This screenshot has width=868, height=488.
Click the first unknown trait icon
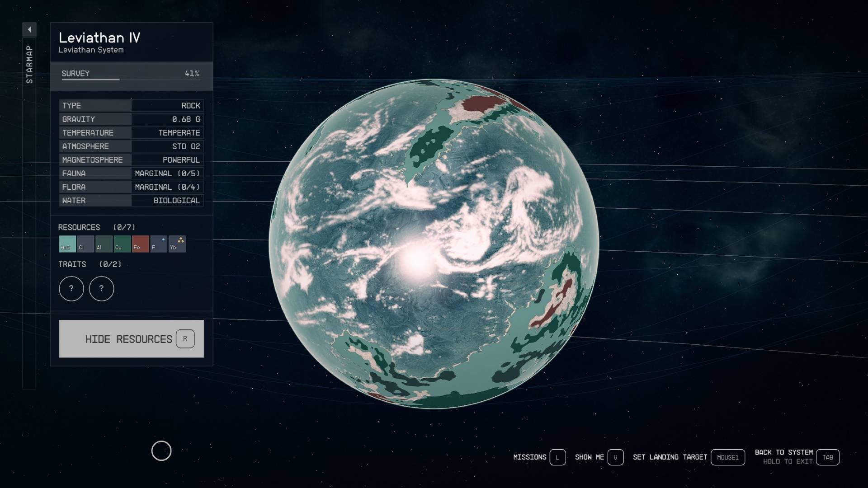71,288
